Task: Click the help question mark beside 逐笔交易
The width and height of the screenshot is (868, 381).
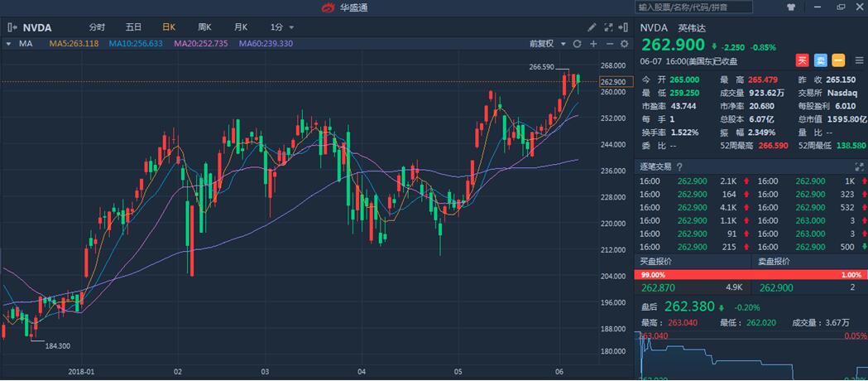Action: tap(679, 166)
